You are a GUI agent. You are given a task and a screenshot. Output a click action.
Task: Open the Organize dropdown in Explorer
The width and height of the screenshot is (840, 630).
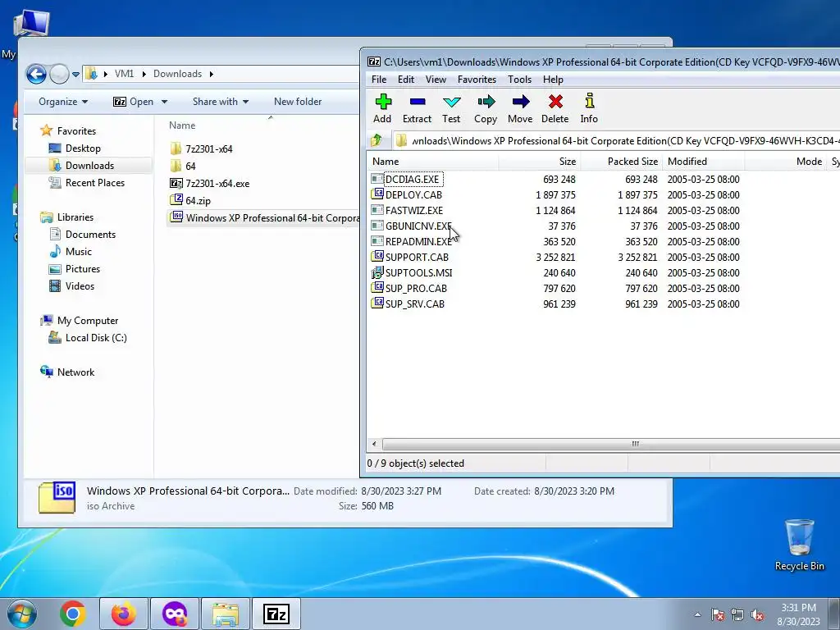pos(62,101)
